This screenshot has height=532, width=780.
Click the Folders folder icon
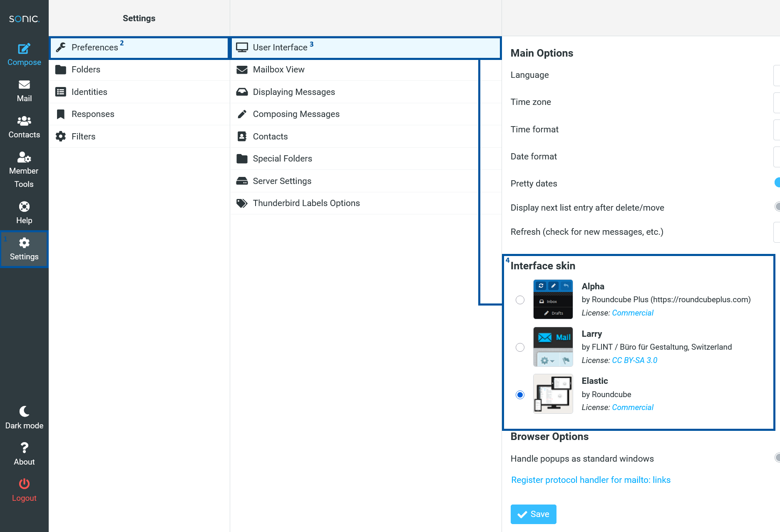[61, 70]
